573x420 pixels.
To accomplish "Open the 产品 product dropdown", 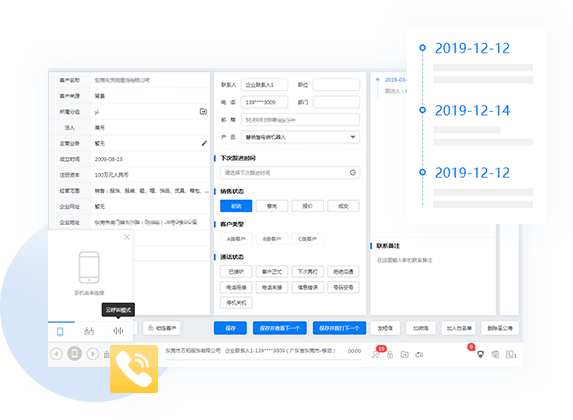I will tap(300, 137).
